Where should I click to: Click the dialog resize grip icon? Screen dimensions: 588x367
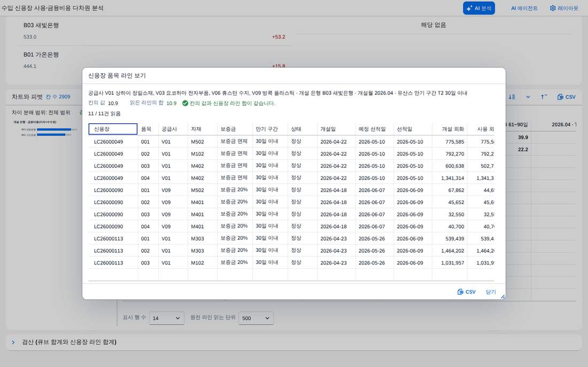click(502, 296)
